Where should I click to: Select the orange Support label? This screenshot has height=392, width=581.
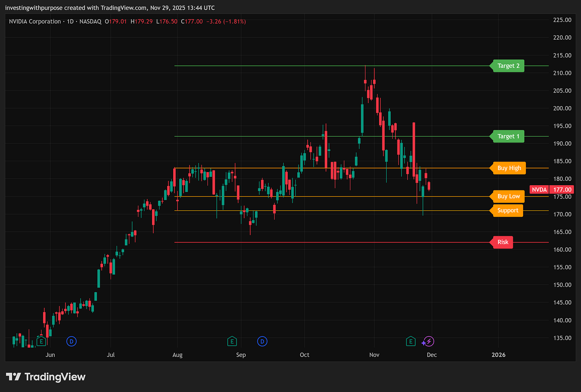[506, 210]
